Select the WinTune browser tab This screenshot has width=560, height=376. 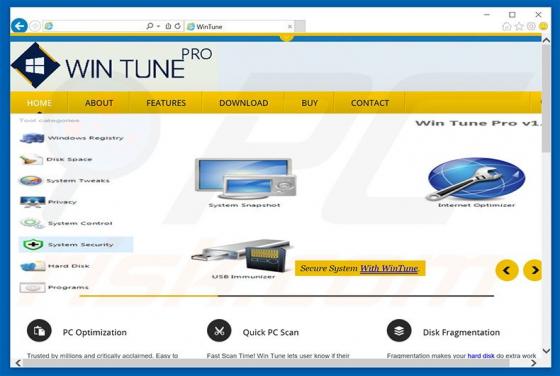(240, 26)
